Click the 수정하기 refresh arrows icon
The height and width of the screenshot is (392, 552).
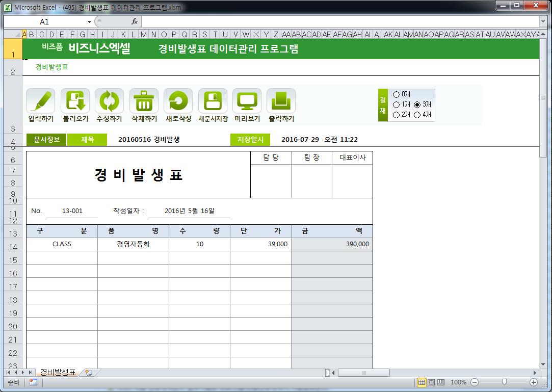click(109, 101)
